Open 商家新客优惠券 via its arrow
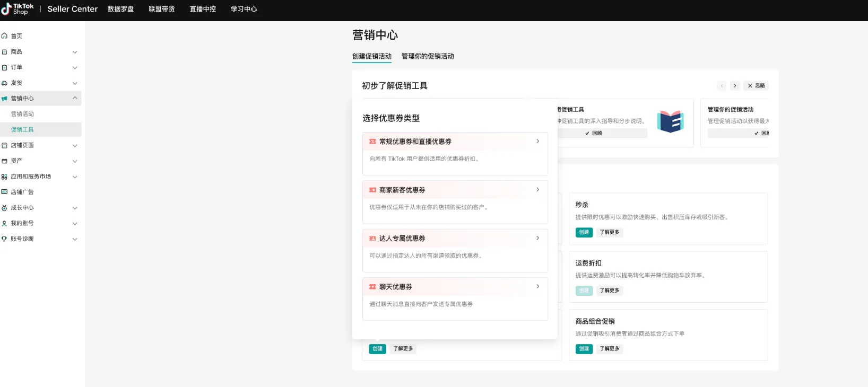 point(537,190)
